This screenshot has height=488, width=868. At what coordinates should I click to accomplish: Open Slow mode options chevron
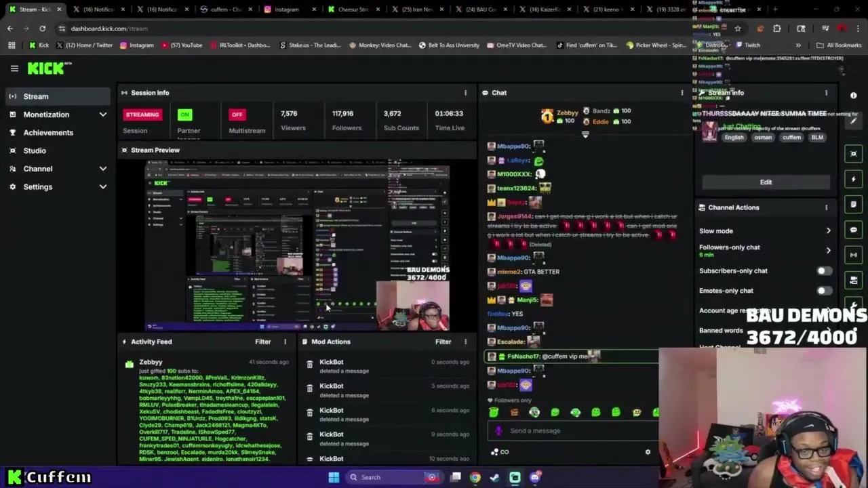828,231
